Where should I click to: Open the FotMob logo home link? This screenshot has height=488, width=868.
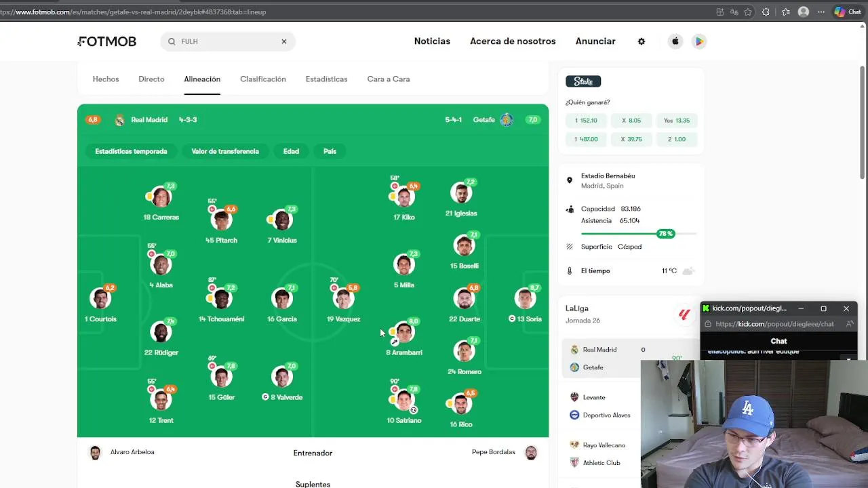coord(107,41)
